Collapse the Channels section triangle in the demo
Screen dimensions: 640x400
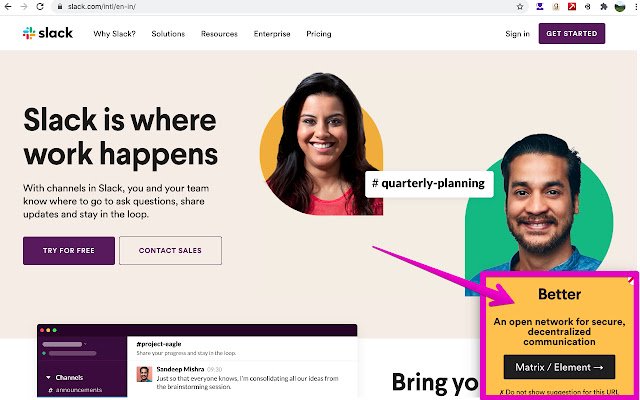[x=48, y=378]
